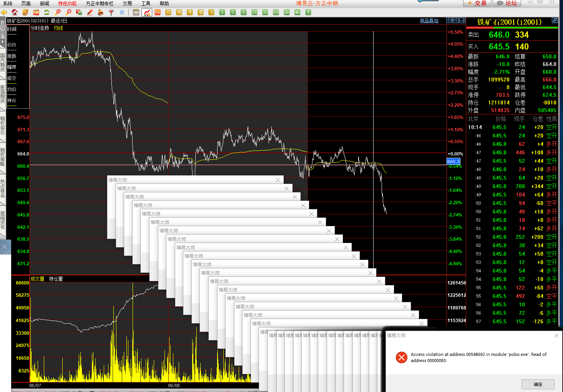Click 确定 in the error dialog
Screen dimensions: 563x392
(x=538, y=384)
